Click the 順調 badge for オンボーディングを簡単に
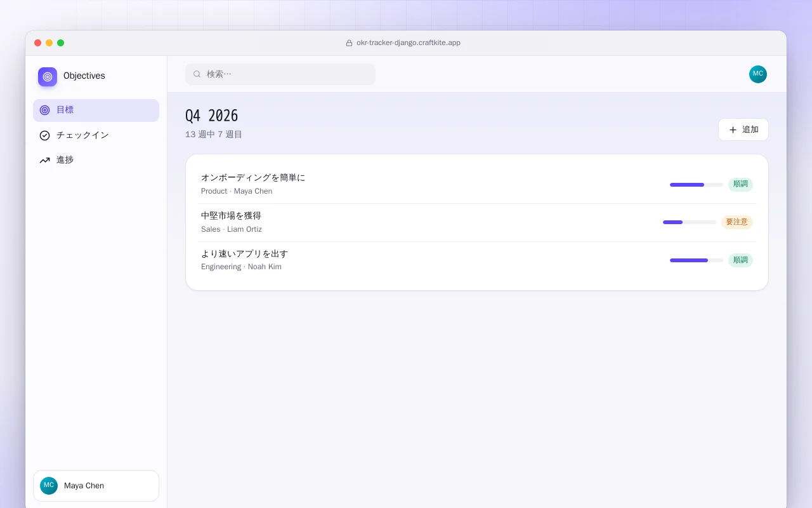The height and width of the screenshot is (508, 812). pos(740,184)
